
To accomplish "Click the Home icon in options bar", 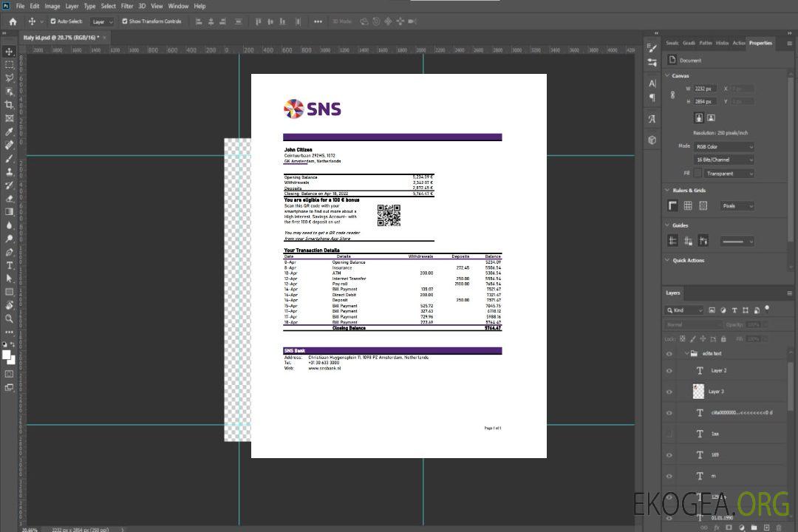I will click(x=13, y=21).
